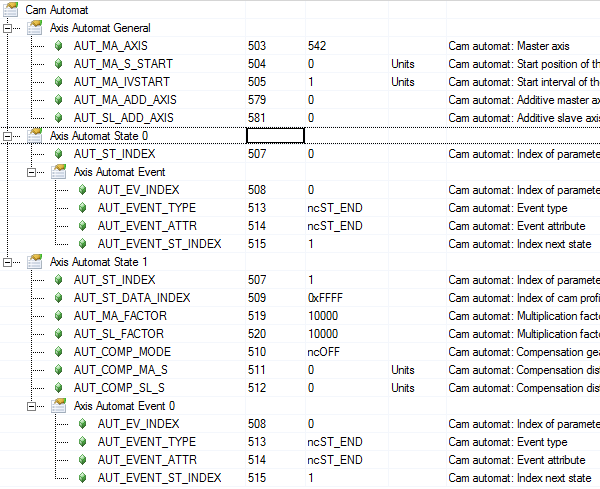Select the AUT_MA_IVSTART parameter
This screenshot has width=600, height=489.
point(122,82)
